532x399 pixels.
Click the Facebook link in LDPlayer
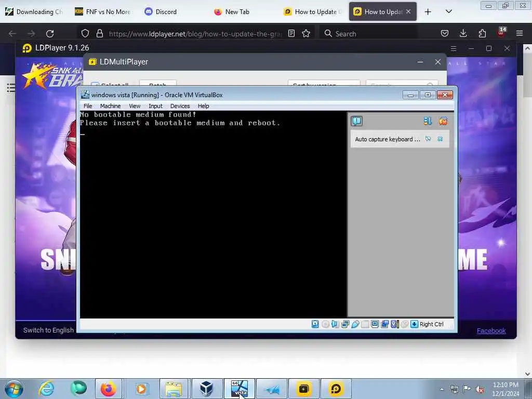(x=491, y=330)
